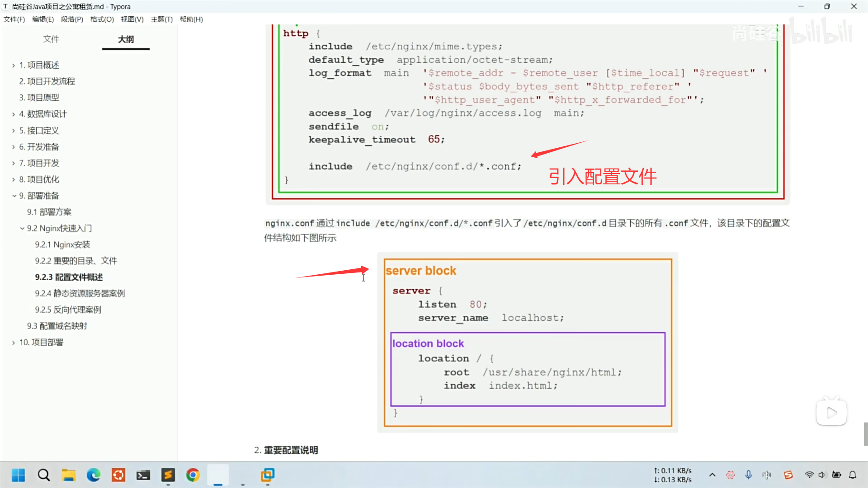Expand the 10. 项目部署 outline section
This screenshot has width=868, height=488.
(x=14, y=343)
